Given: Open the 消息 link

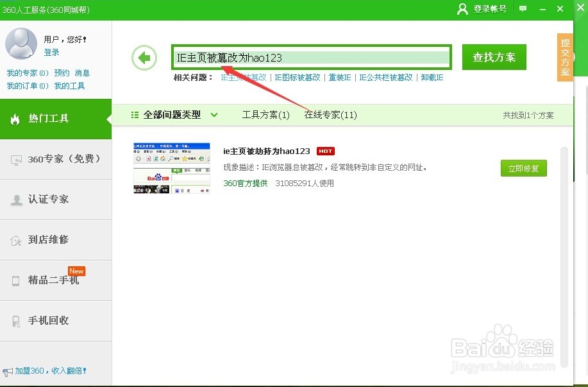Looking at the screenshot, I should [x=82, y=73].
